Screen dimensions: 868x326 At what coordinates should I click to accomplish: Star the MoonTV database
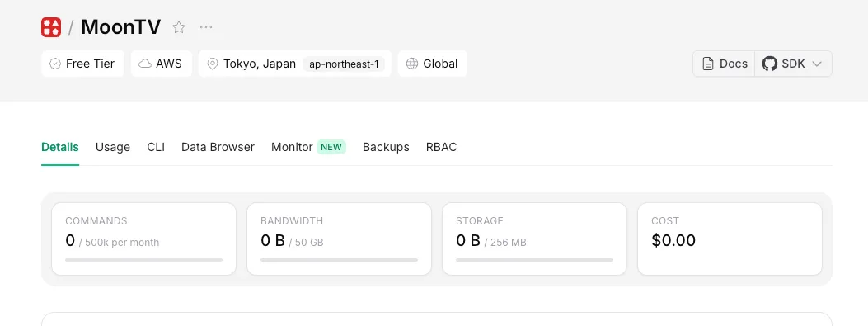[179, 27]
